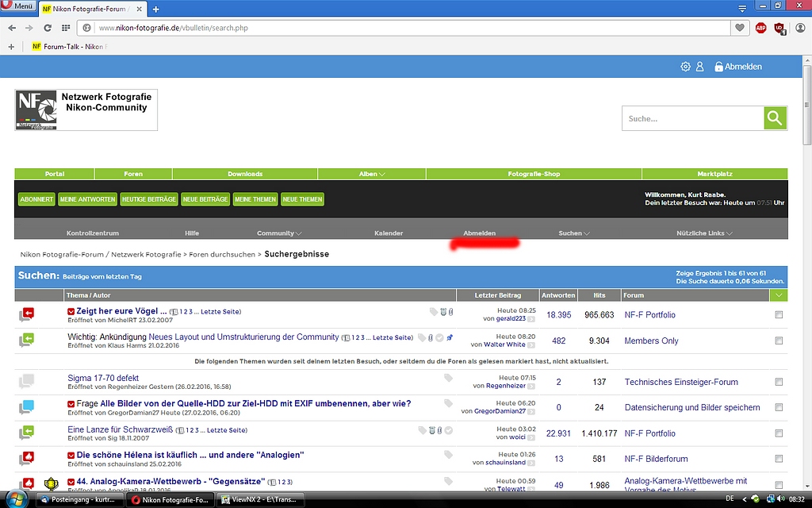Click the hot thread icon for Die schöne Hélena

tap(26, 458)
